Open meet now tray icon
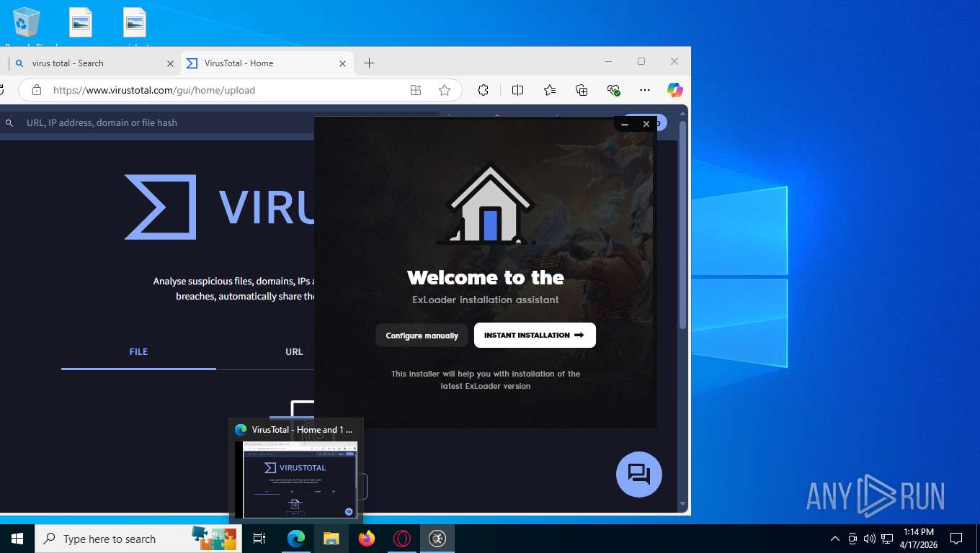Image resolution: width=980 pixels, height=553 pixels. pos(852,539)
